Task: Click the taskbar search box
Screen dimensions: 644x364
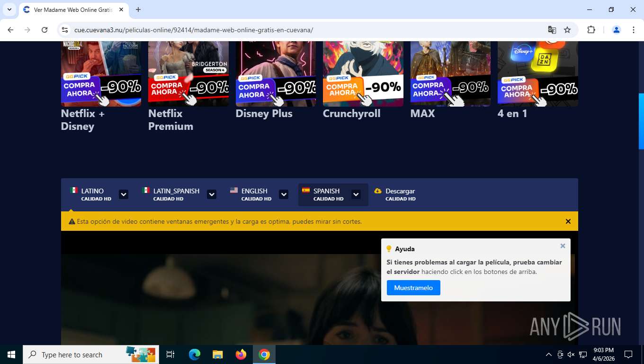Action: (x=91, y=355)
